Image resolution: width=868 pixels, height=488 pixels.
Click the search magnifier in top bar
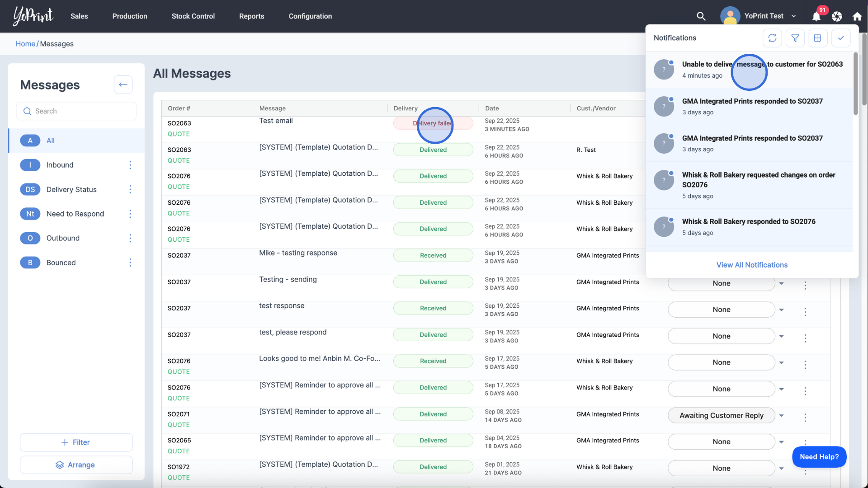click(x=701, y=16)
